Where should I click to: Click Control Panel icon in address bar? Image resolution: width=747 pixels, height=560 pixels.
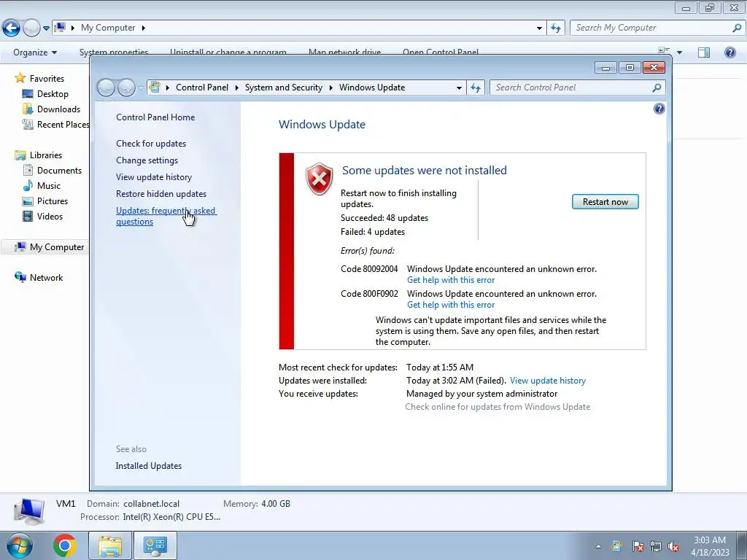pos(155,87)
